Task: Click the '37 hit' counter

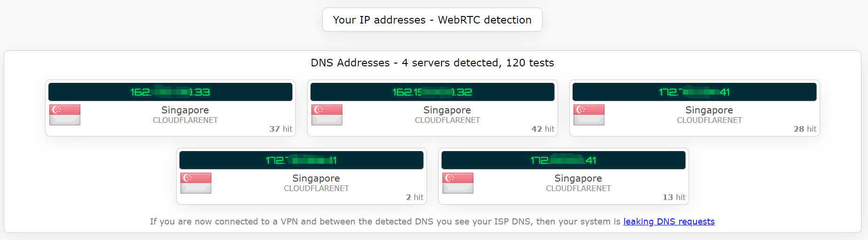Action: pos(280,129)
